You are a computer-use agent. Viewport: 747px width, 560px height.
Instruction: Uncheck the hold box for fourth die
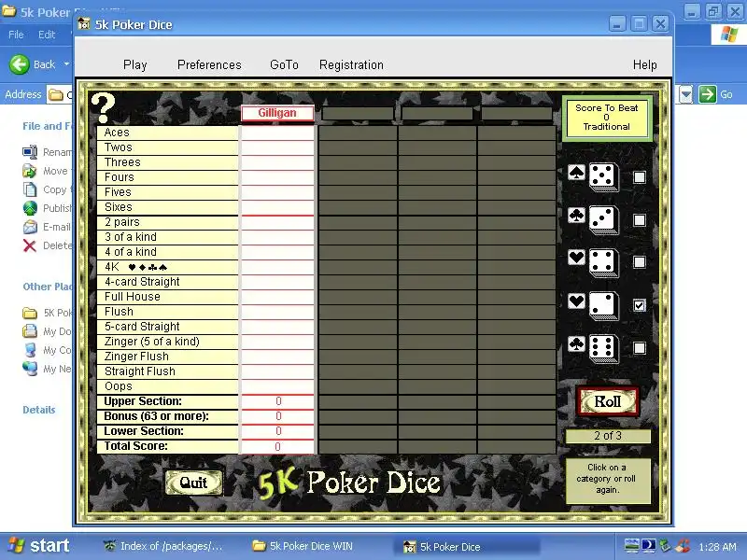[x=640, y=305]
